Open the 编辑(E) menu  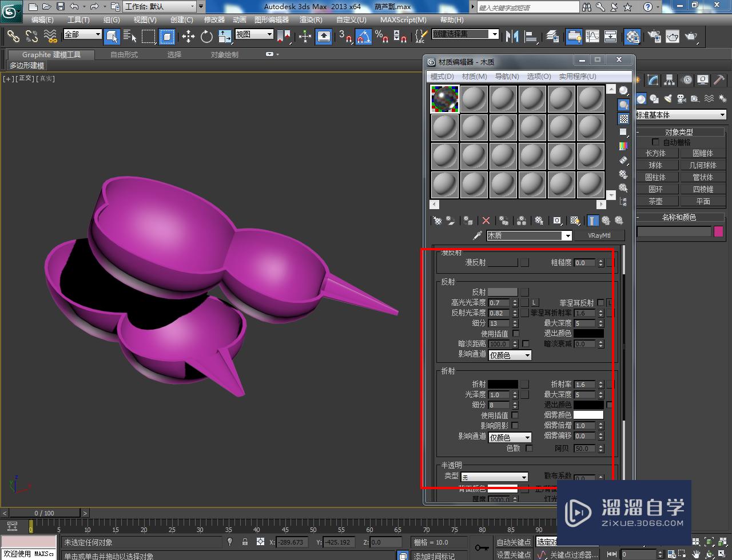point(42,20)
